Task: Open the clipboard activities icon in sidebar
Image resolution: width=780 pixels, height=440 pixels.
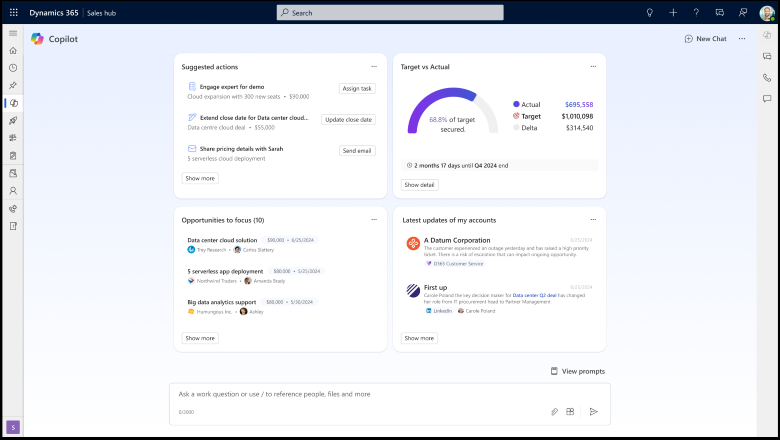Action: coord(13,156)
